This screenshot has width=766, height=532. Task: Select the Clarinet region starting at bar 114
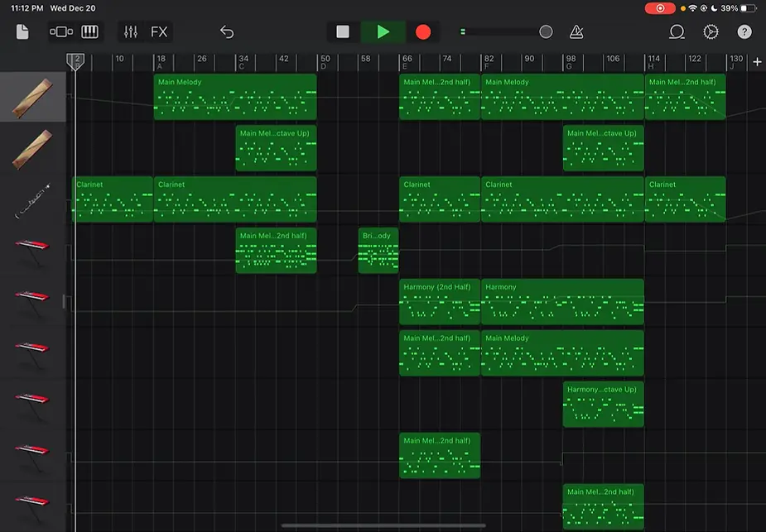686,199
